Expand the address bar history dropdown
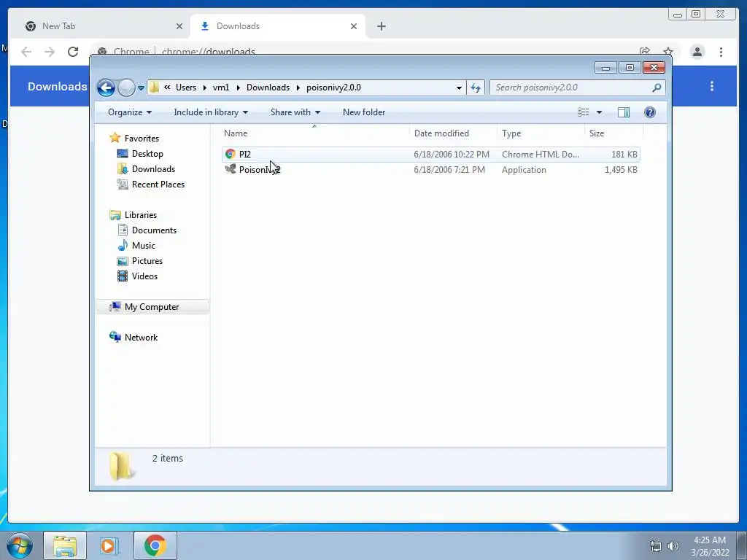747x560 pixels. [459, 87]
